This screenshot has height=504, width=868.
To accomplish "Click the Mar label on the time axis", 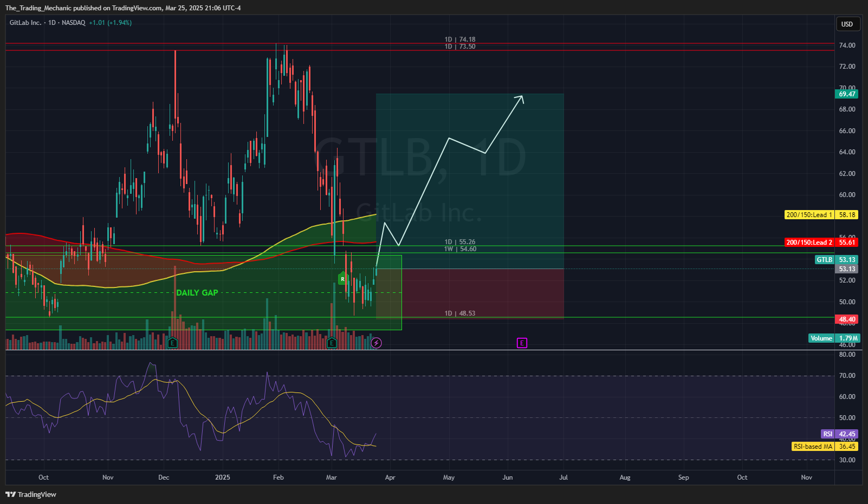I will [x=332, y=477].
